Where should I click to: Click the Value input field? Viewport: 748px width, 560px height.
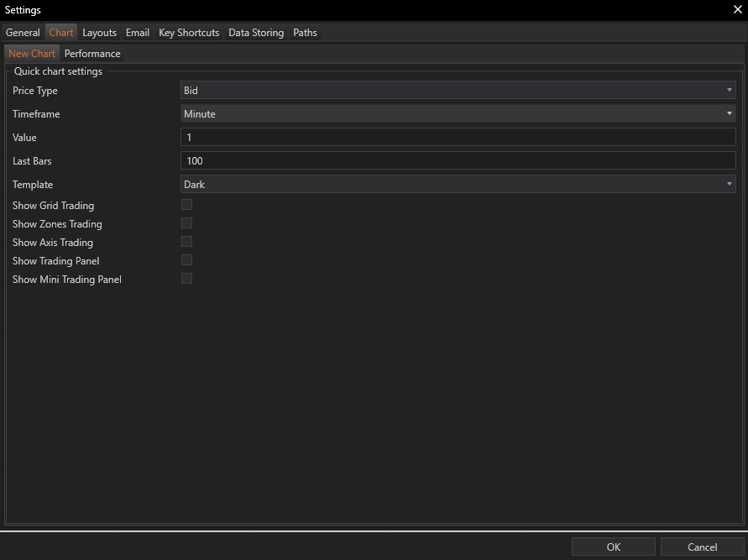(458, 138)
